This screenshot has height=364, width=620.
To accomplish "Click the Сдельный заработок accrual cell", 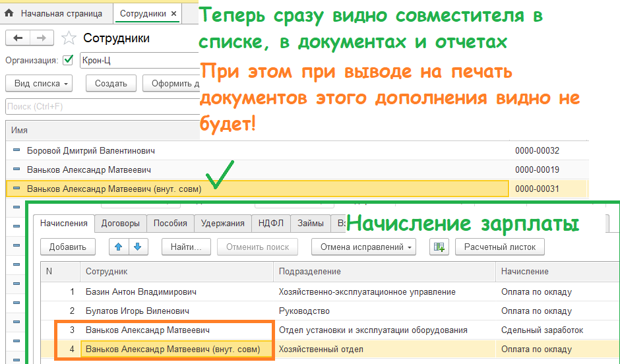I will 542,330.
